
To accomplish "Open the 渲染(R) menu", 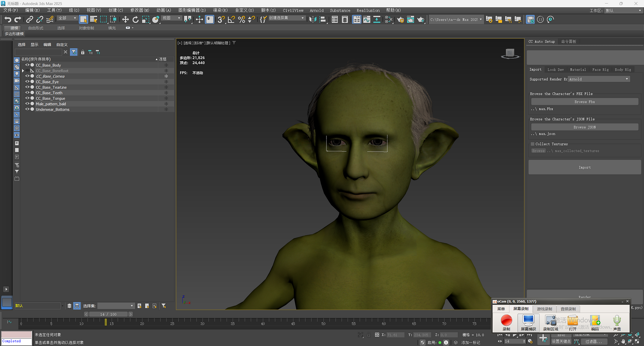I will tap(220, 10).
